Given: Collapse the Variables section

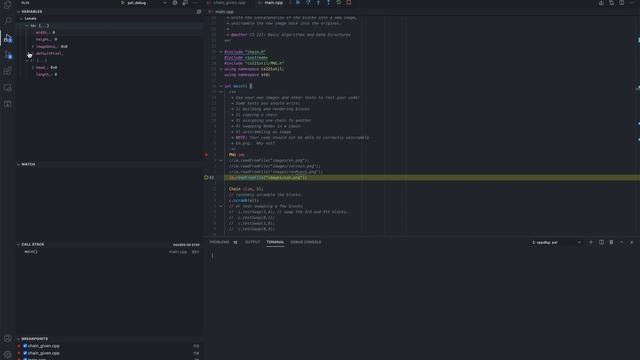Looking at the screenshot, I should point(32,11).
